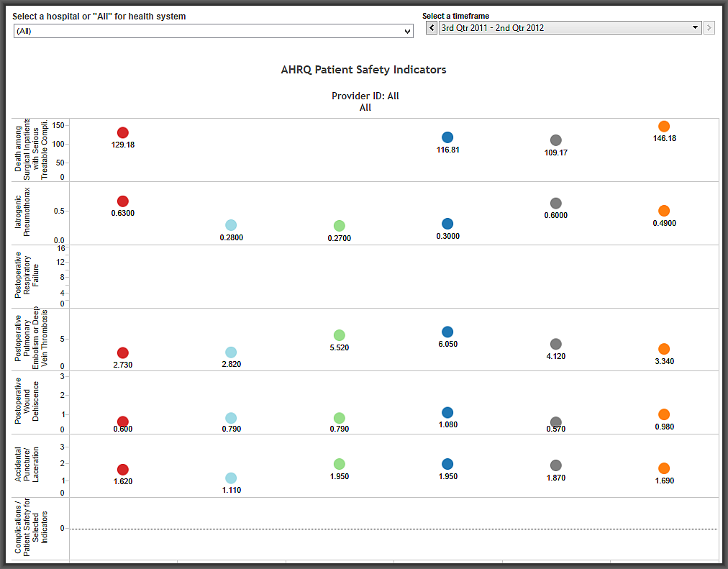The width and height of the screenshot is (728, 569).
Task: Click Death among Surgical Inpatients axis label
Action: point(31,149)
